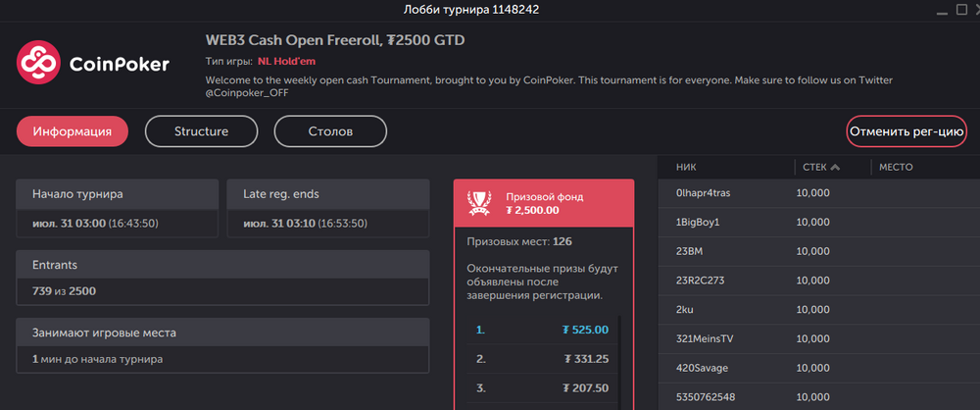Toggle the sort arrow beside СТЕК
The height and width of the screenshot is (410, 980).
tap(836, 167)
